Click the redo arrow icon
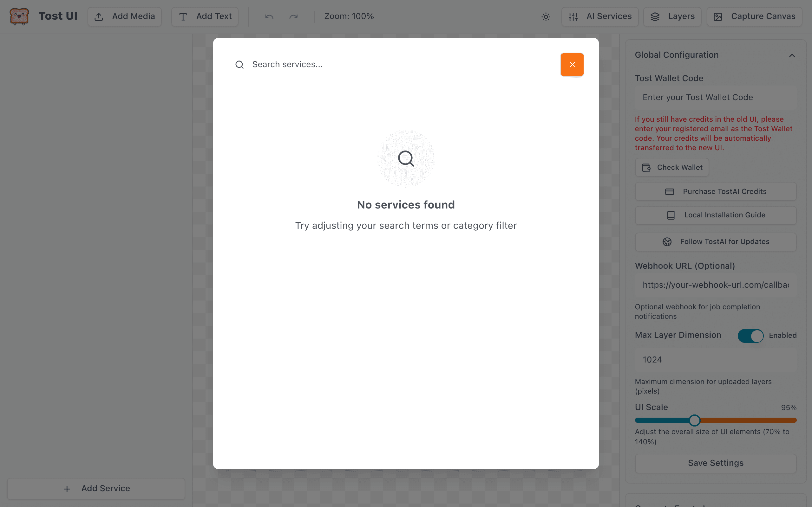Viewport: 812px width, 507px height. click(293, 16)
